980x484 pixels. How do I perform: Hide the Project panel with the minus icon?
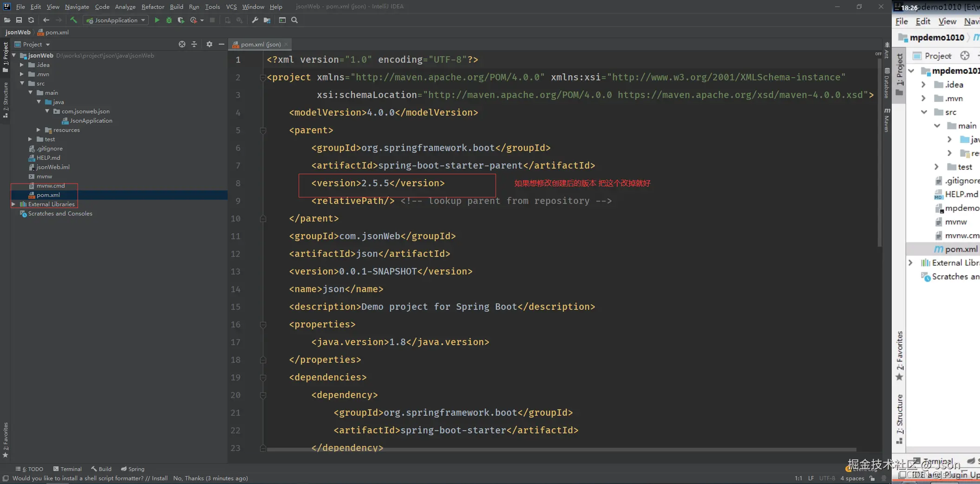point(222,44)
